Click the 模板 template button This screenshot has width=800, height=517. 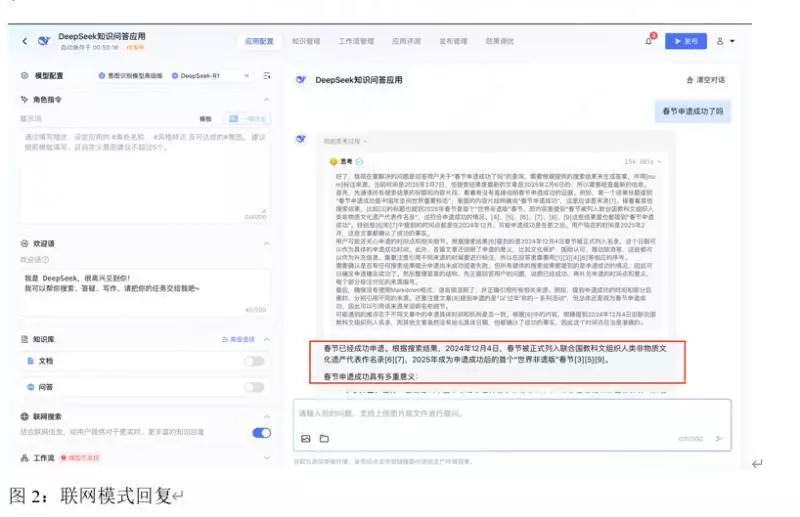tap(206, 119)
